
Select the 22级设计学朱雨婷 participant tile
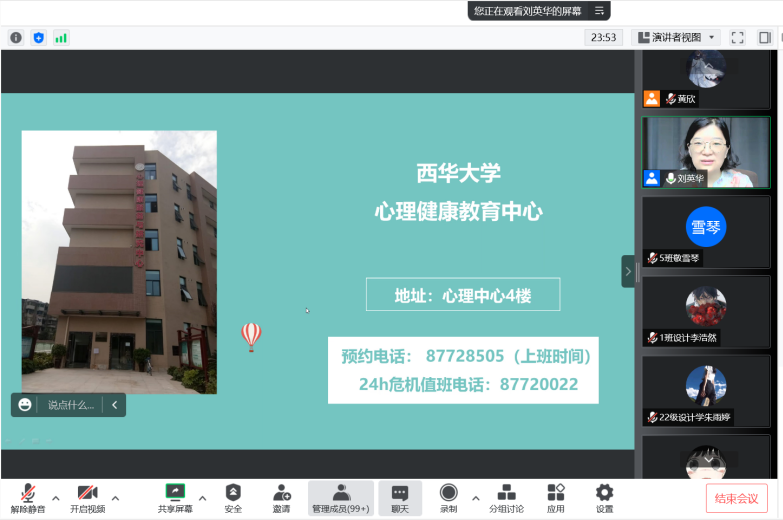coord(706,391)
